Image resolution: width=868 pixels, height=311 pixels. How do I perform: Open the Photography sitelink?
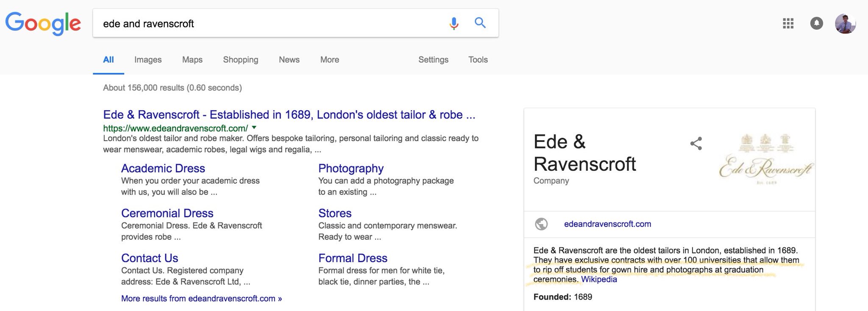(x=351, y=168)
